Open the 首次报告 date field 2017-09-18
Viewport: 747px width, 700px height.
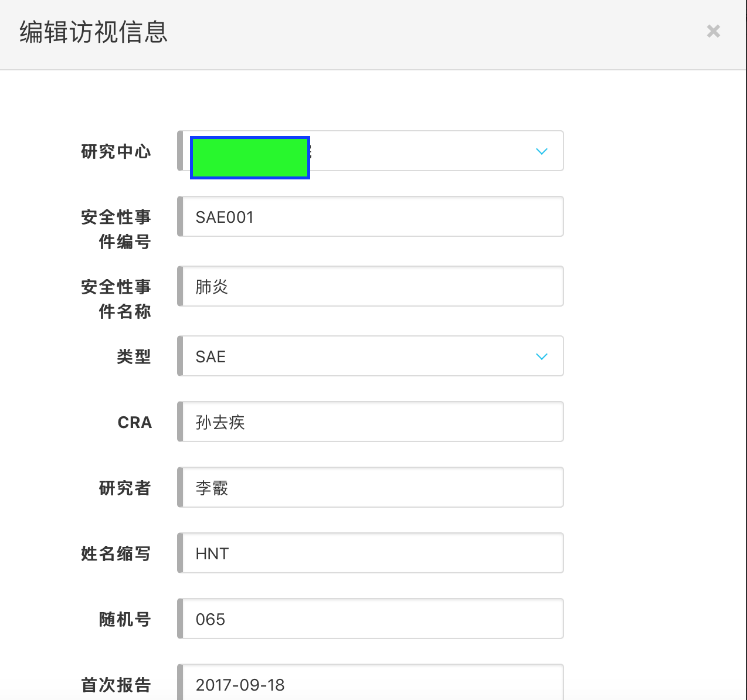pyautogui.click(x=372, y=684)
